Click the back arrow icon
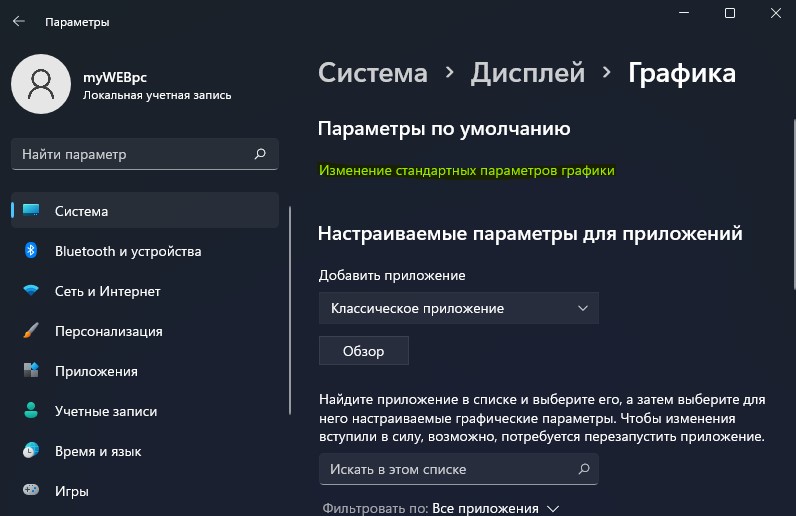Viewport: 796px width, 516px height. click(19, 21)
